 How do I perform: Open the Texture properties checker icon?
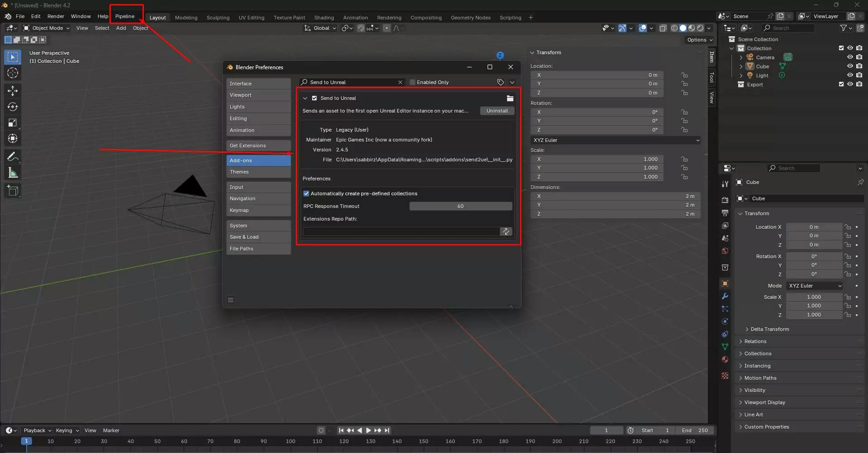point(725,376)
